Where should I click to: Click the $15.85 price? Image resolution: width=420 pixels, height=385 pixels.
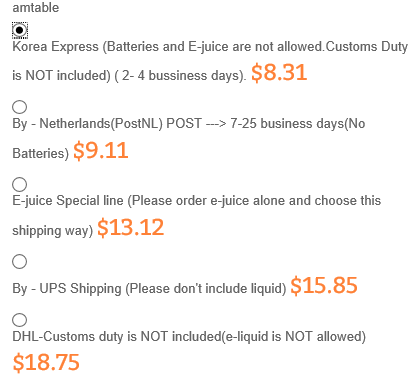tap(324, 286)
